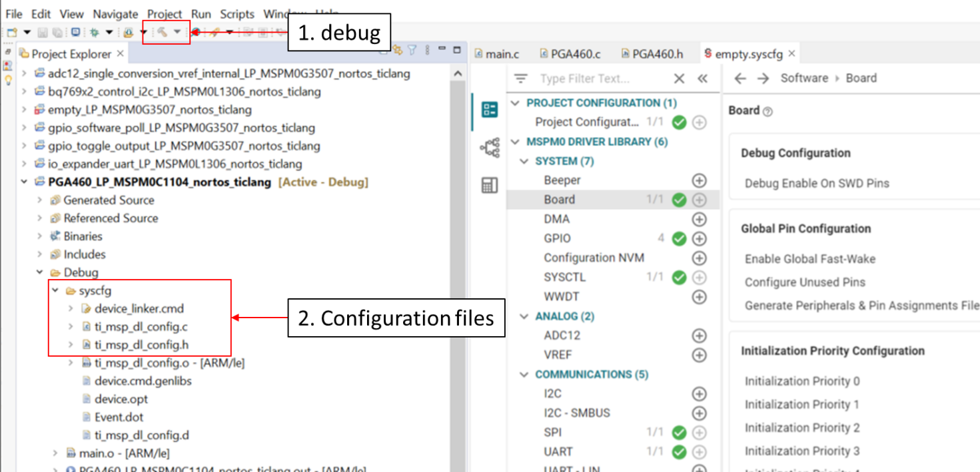Click the green debug bug icon
Image resolution: width=980 pixels, height=472 pixels.
pyautogui.click(x=95, y=32)
